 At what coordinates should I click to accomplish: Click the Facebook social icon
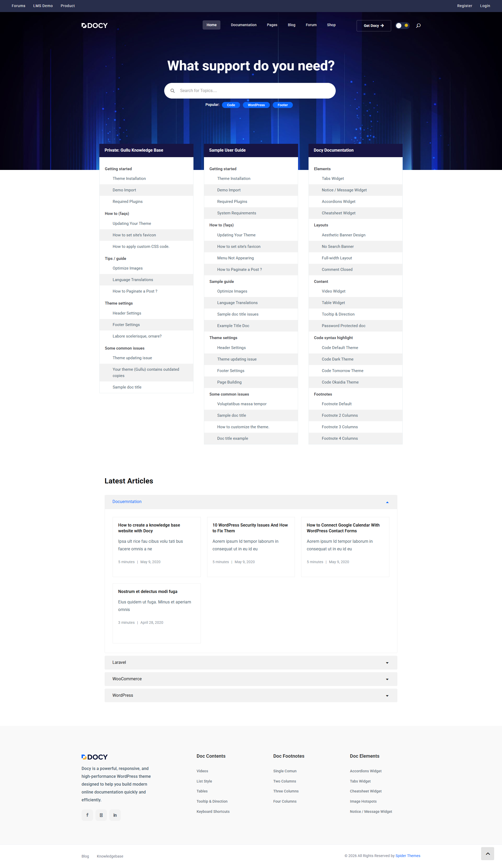point(87,815)
